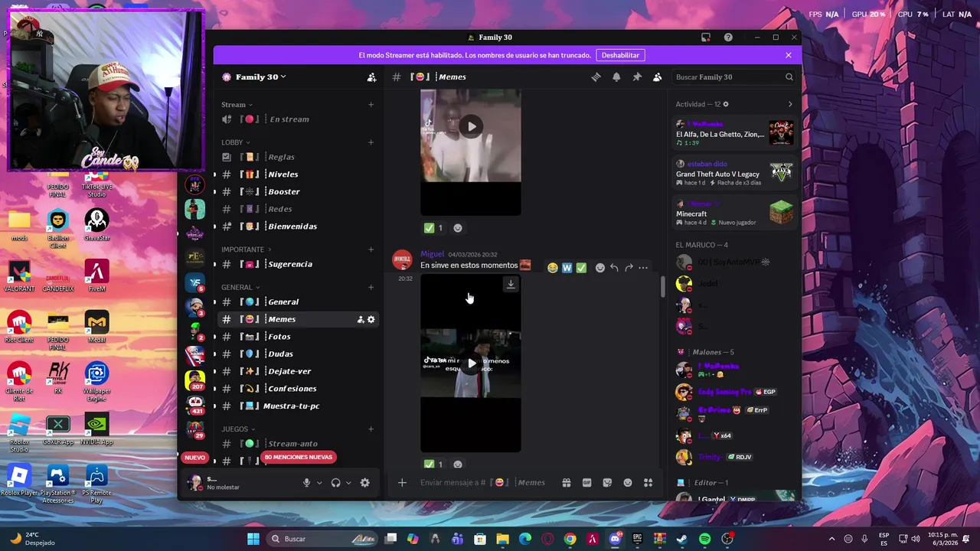Toggle checkmark reaction under upper video

click(x=433, y=227)
